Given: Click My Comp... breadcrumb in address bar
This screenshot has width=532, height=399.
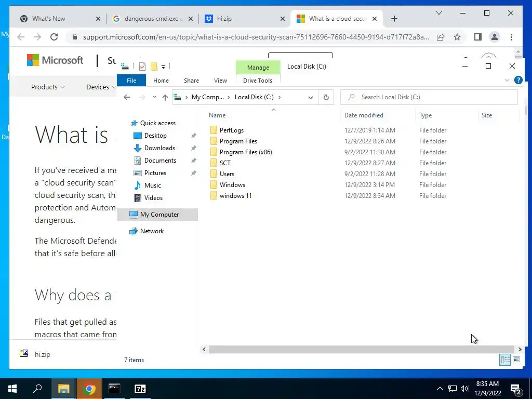Looking at the screenshot, I should point(208,97).
